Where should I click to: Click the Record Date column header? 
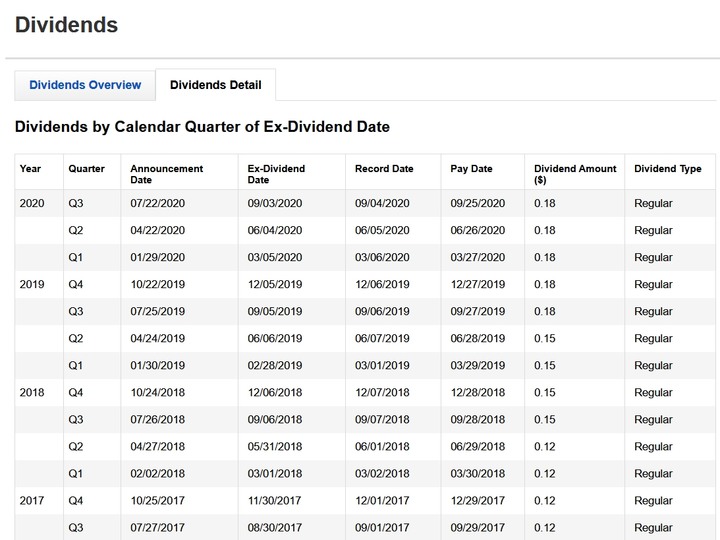pyautogui.click(x=384, y=169)
